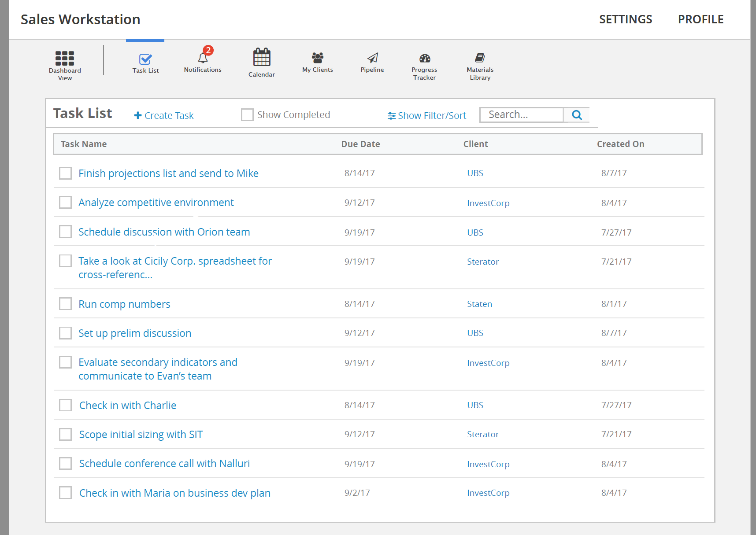Viewport: 756px width, 535px height.
Task: Check Analyze competitive environment checkbox
Action: [65, 202]
